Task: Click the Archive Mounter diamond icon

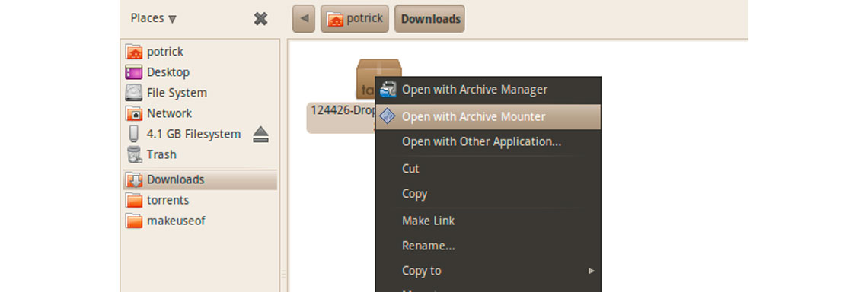Action: (388, 116)
